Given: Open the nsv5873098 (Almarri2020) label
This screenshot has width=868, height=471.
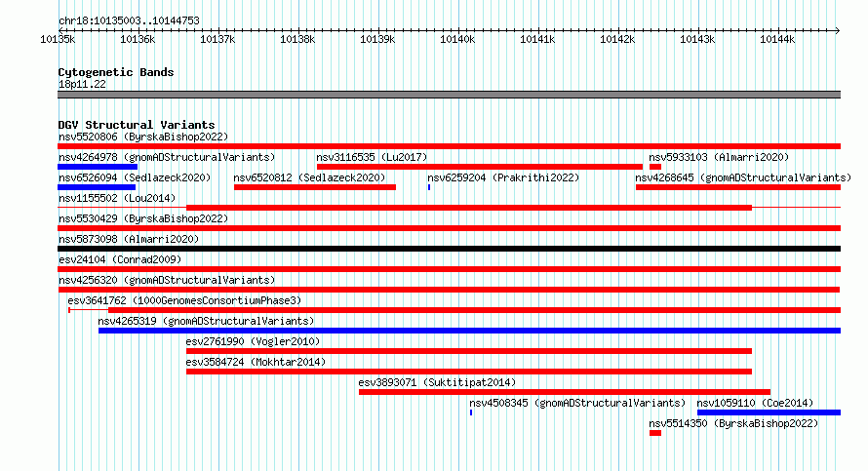Looking at the screenshot, I should tap(129, 239).
